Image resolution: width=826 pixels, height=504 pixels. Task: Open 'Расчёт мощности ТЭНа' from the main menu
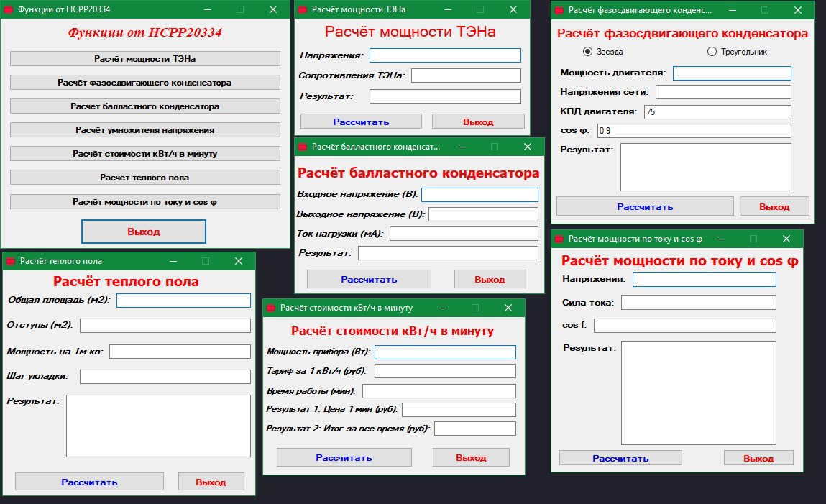pos(144,59)
